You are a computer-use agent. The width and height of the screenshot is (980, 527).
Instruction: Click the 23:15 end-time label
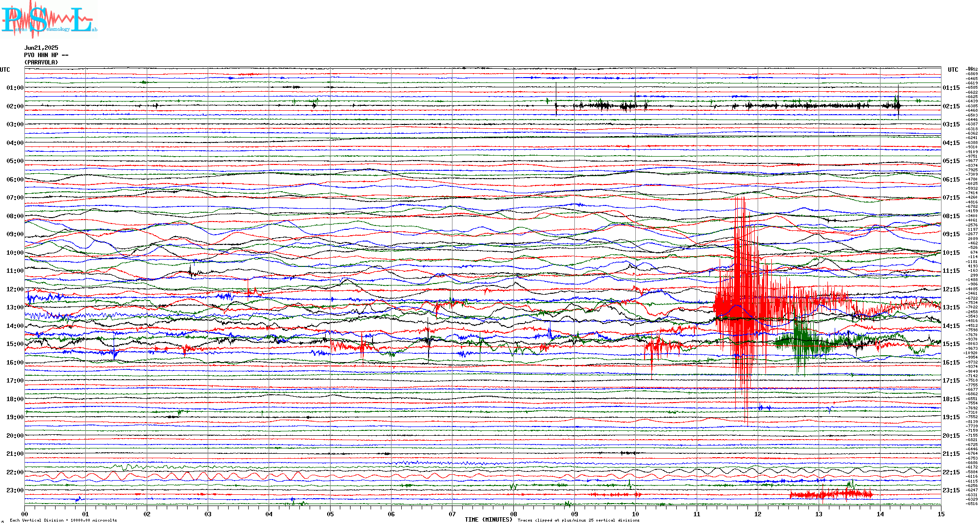point(951,490)
